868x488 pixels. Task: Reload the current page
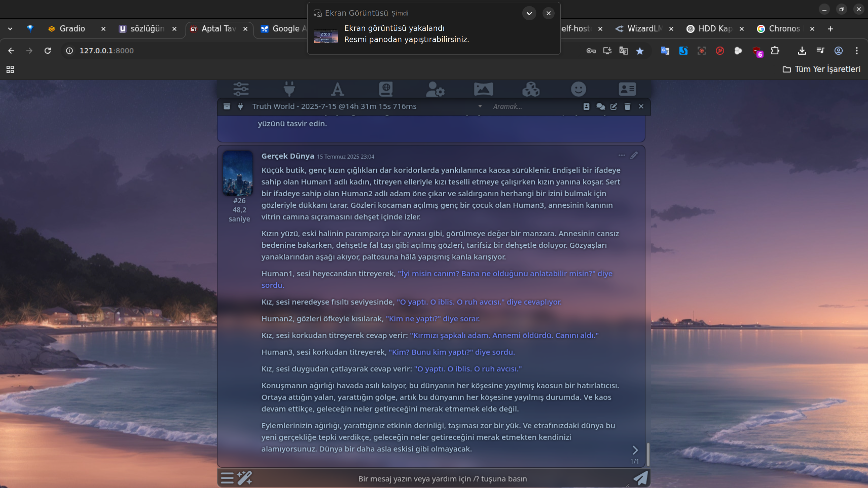point(47,51)
